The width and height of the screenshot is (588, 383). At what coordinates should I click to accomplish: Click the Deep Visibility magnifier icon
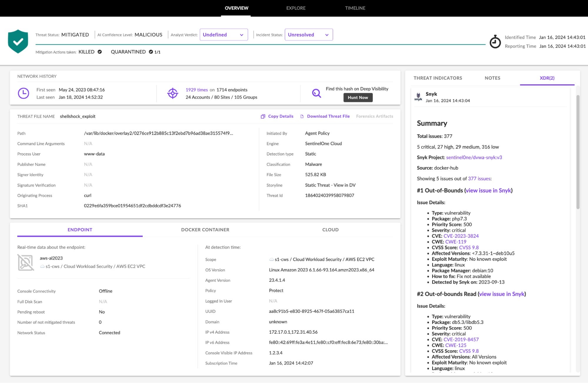tap(316, 93)
